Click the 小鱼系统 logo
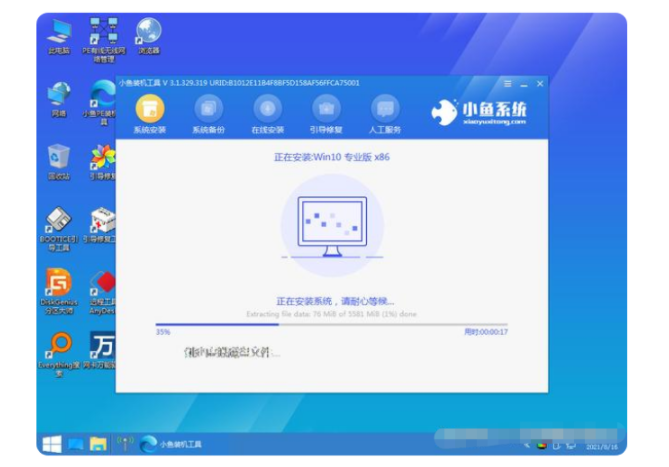 tap(480, 112)
